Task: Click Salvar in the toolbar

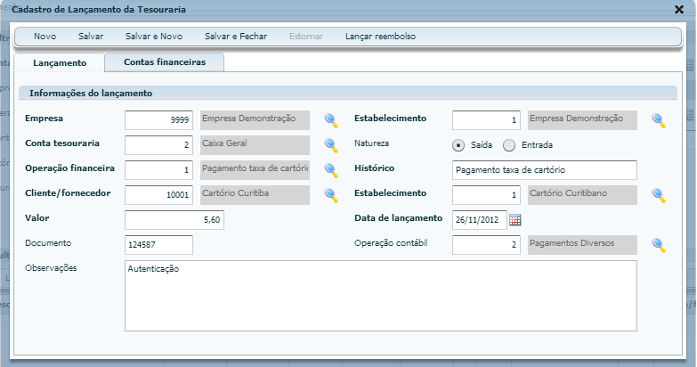Action: pyautogui.click(x=91, y=36)
